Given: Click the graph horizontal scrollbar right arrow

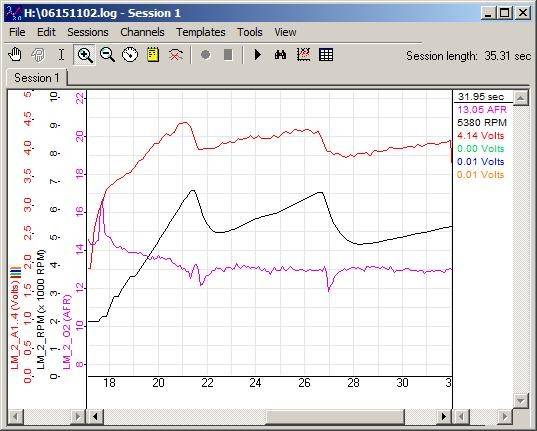Looking at the screenshot, I should (444, 417).
